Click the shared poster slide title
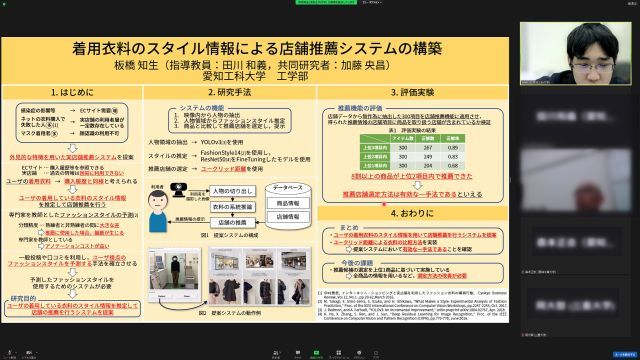 coord(257,49)
